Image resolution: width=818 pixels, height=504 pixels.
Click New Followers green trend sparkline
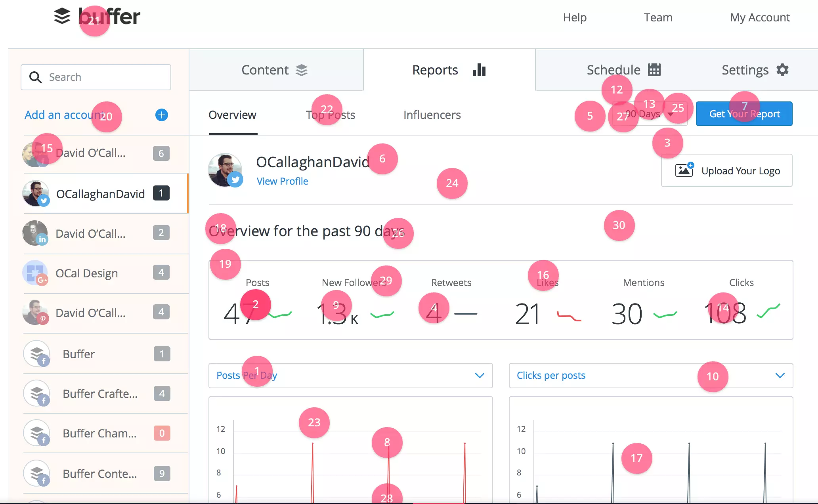tap(382, 315)
